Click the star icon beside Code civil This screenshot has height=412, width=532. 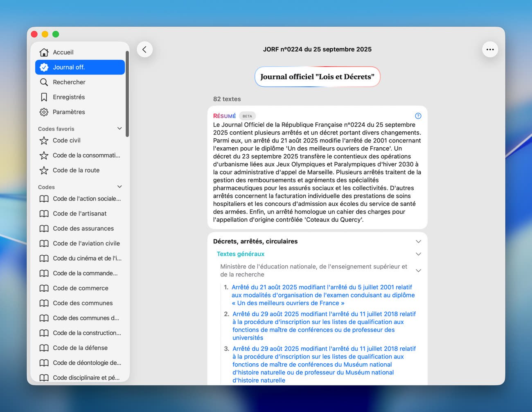coord(44,141)
